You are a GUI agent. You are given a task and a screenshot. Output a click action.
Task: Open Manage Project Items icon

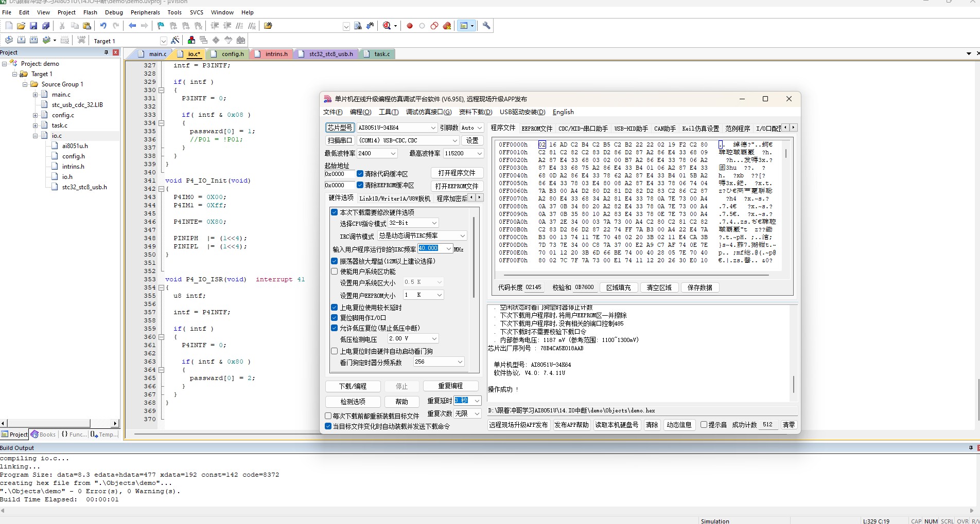pos(191,40)
